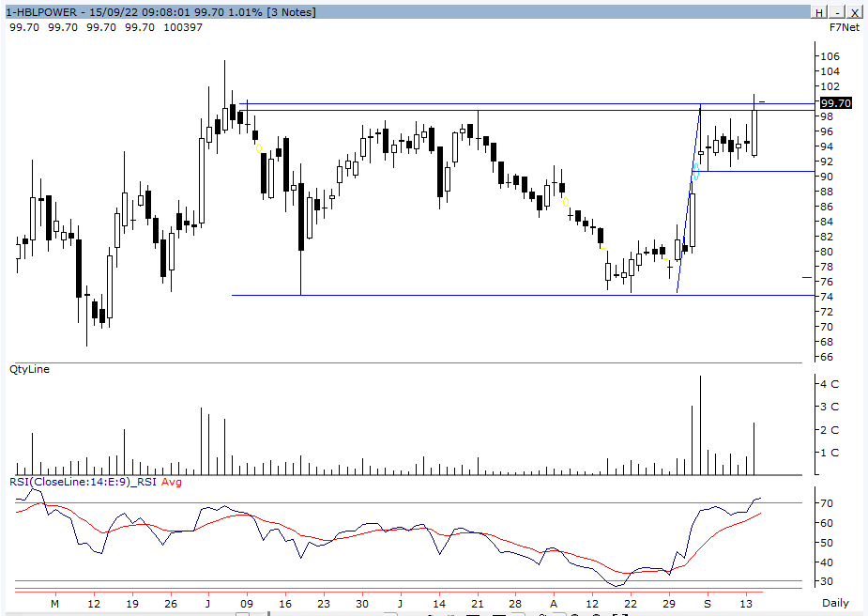Screen dimensions: 868x616
Task: Open the '[3 Notes]' indicator in title
Action: click(291, 12)
